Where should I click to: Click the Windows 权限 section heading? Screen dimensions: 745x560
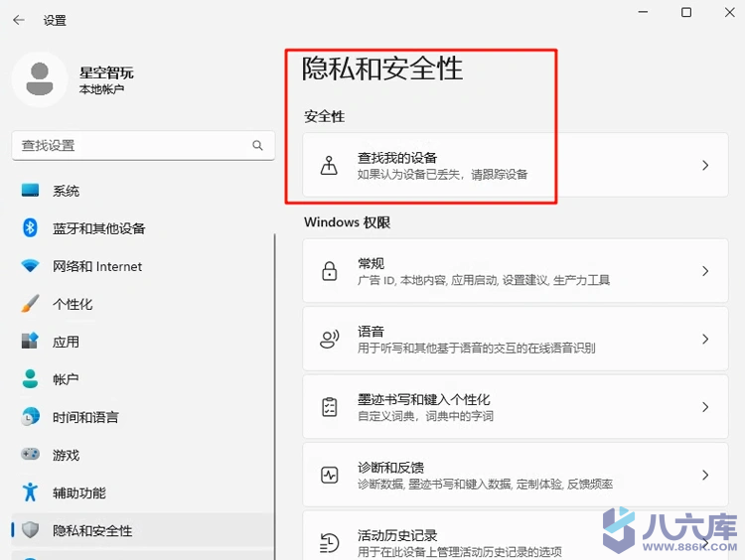348,222
